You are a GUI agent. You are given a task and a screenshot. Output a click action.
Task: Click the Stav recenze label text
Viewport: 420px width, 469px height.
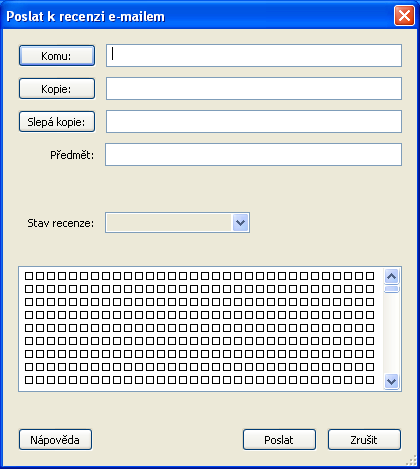click(61, 223)
